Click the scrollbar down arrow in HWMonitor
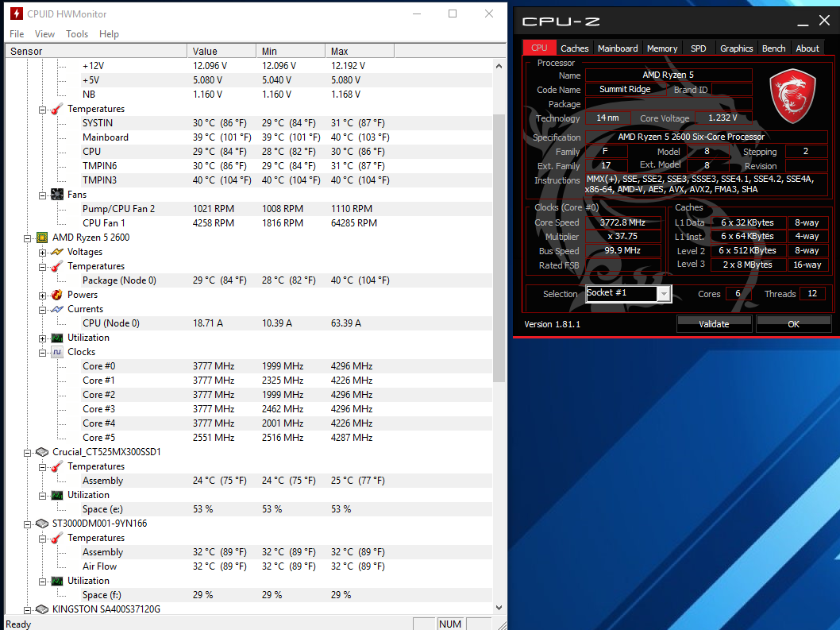This screenshot has height=630, width=840. [499, 608]
